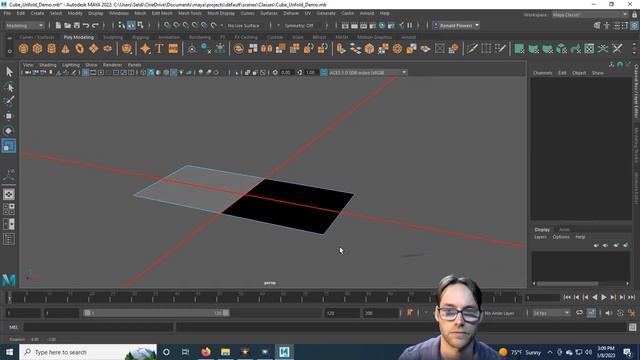
Task: Select the Move tool
Action: (9, 116)
